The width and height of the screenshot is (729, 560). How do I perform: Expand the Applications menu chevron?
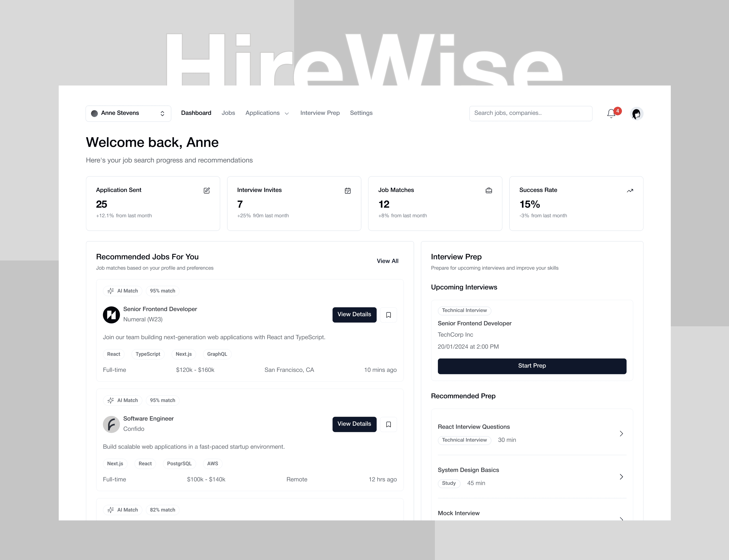287,114
